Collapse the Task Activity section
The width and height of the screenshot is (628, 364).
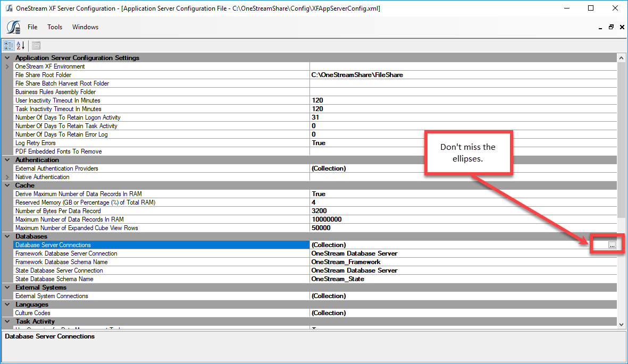tap(7, 321)
